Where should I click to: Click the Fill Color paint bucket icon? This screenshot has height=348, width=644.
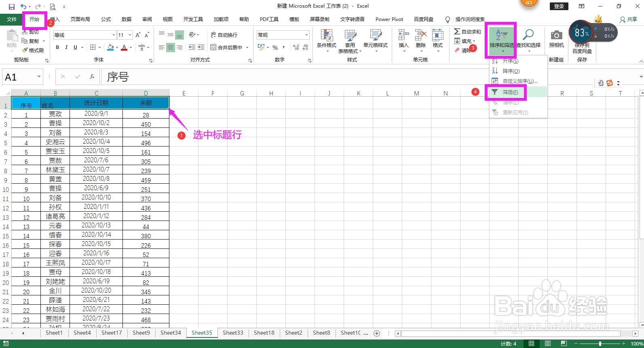pos(110,48)
